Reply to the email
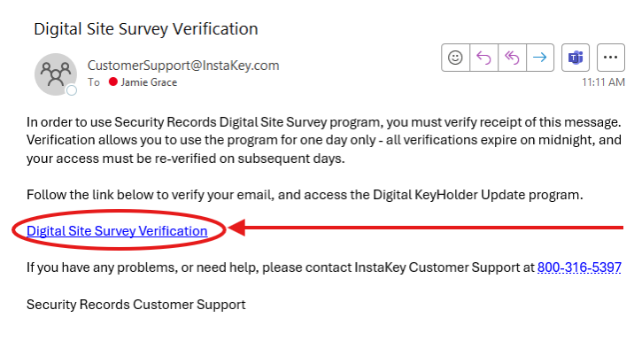This screenshot has width=634, height=364. coord(483,58)
